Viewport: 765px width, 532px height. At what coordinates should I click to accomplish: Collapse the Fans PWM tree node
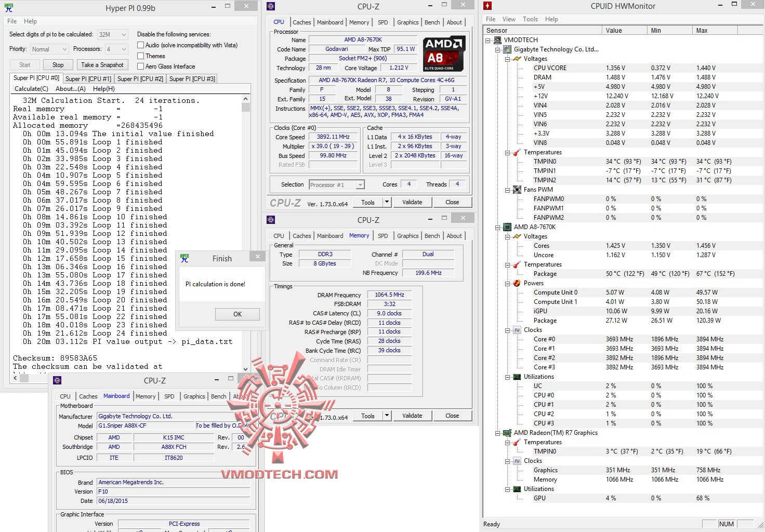507,190
